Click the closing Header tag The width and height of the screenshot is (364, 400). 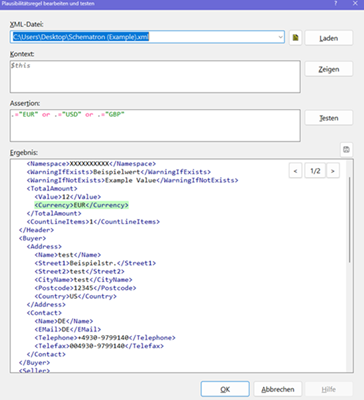pyautogui.click(x=36, y=230)
